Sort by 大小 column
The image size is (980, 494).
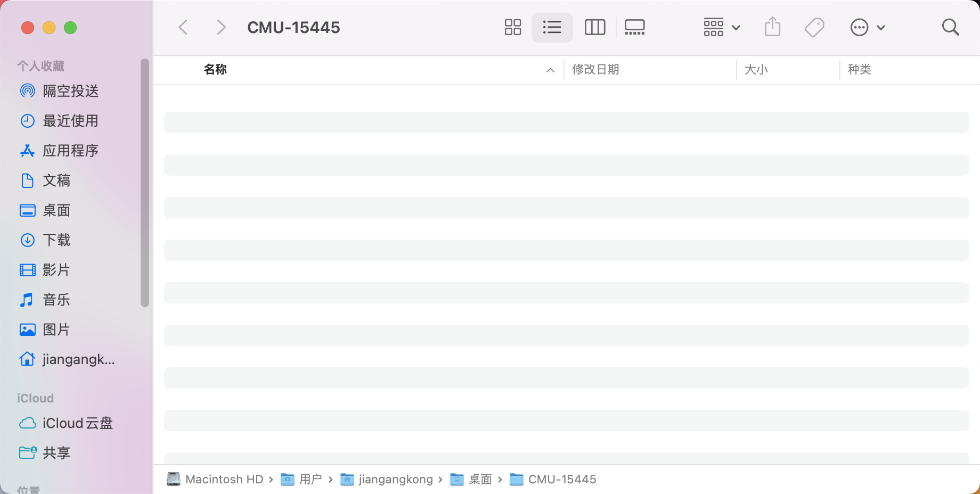point(756,69)
